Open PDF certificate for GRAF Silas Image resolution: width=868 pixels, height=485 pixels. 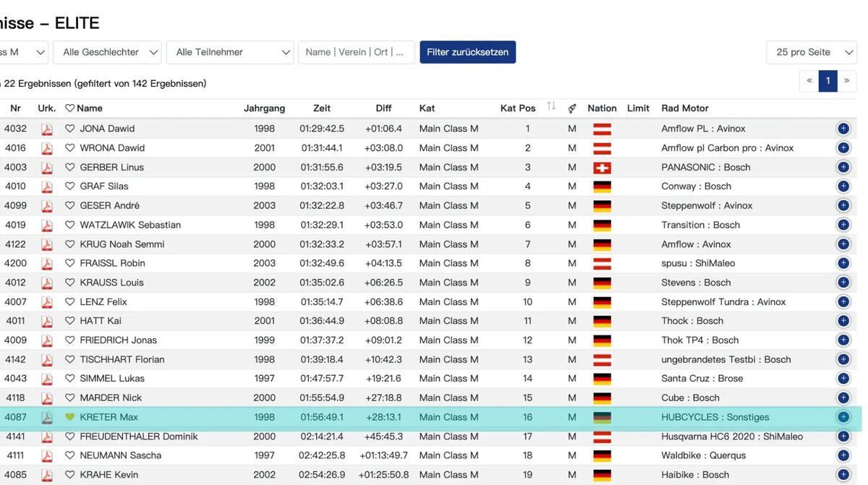click(47, 186)
